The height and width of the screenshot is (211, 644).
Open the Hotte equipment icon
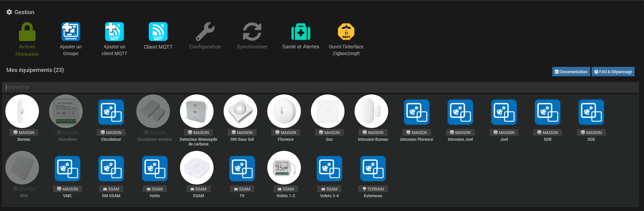coord(155,169)
